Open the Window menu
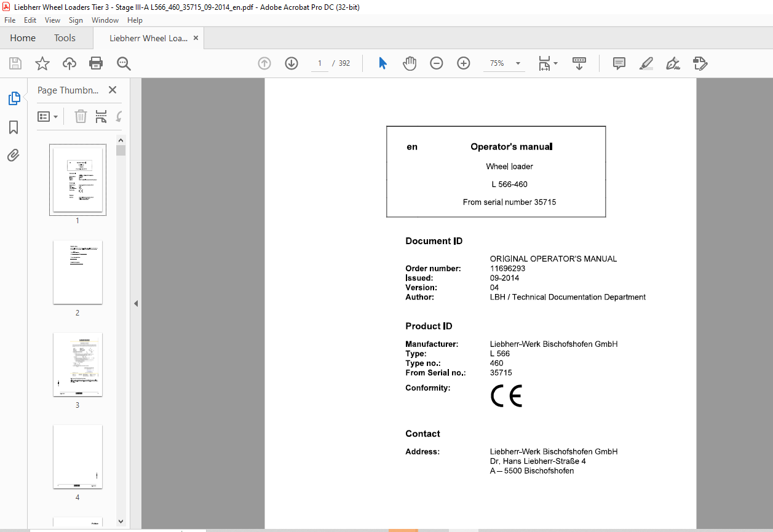This screenshot has width=773, height=532. coord(105,20)
